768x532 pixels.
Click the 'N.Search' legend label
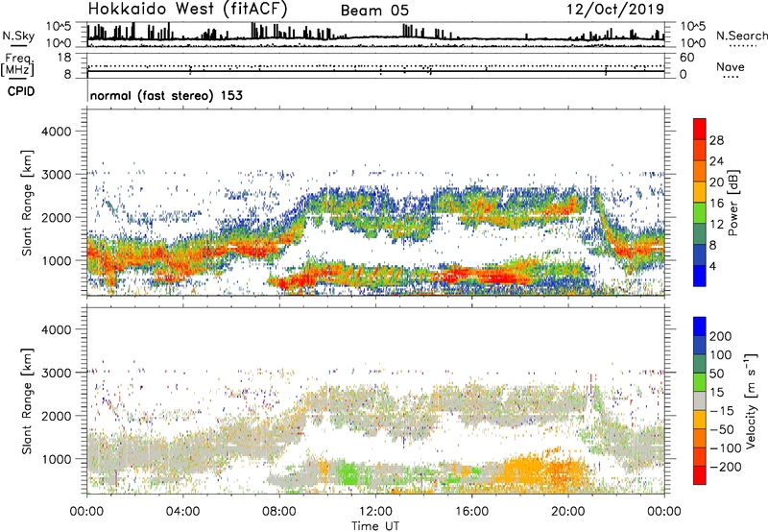tap(741, 36)
